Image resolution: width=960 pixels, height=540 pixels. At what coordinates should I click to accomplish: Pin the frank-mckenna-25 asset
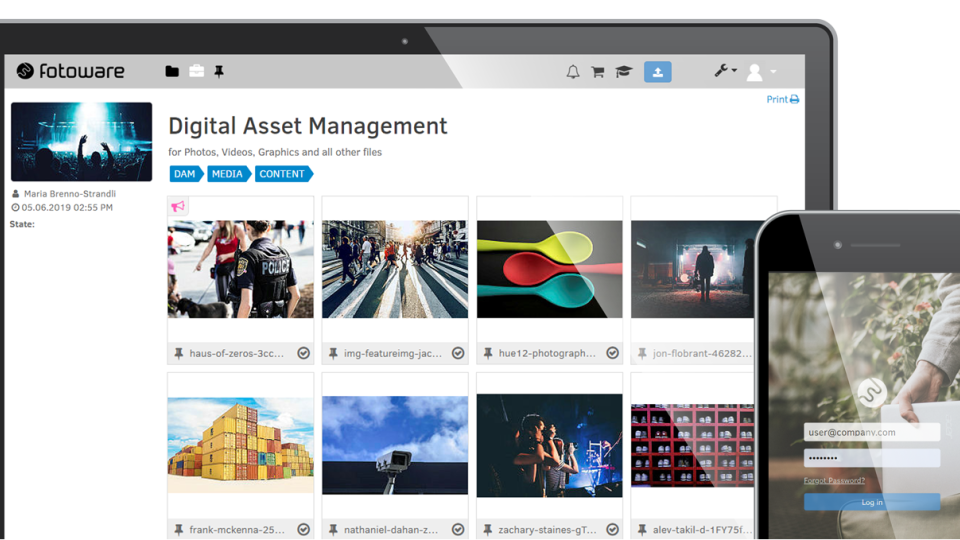tap(179, 530)
